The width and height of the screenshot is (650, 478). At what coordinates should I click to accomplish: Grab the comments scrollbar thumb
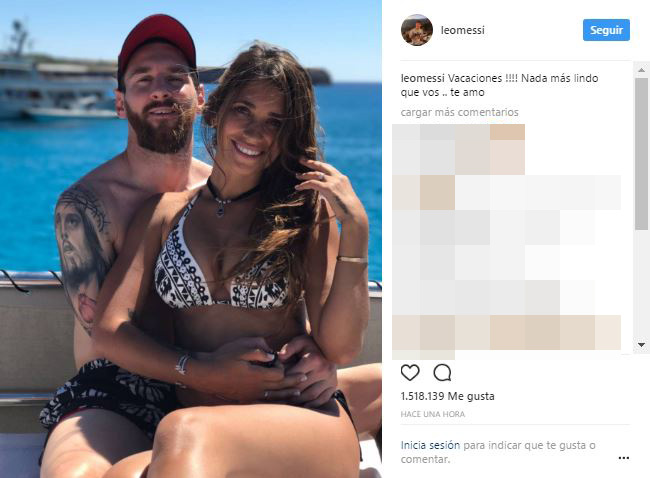coord(641,153)
